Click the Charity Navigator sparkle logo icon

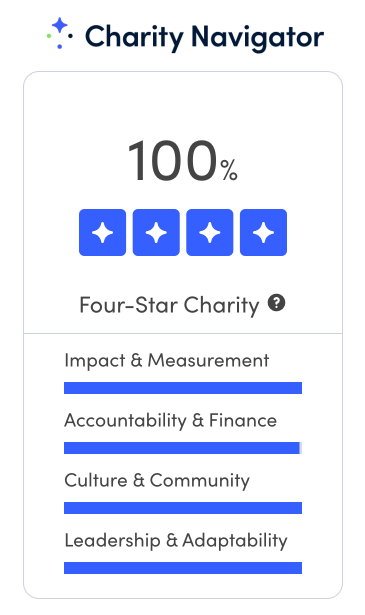click(x=60, y=33)
